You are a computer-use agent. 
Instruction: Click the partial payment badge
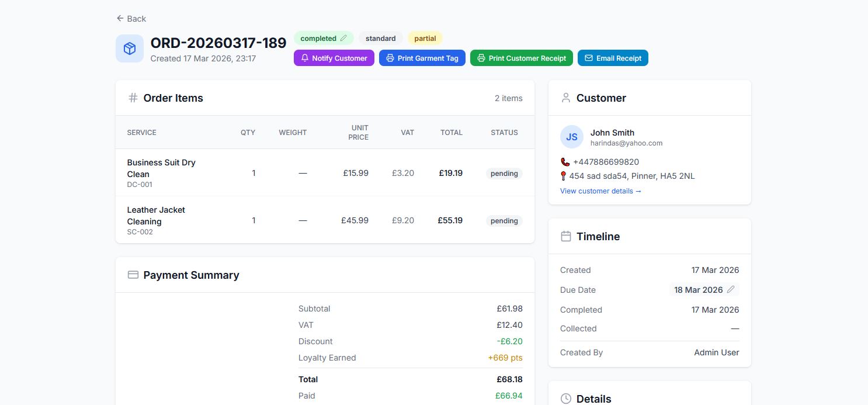(x=425, y=39)
